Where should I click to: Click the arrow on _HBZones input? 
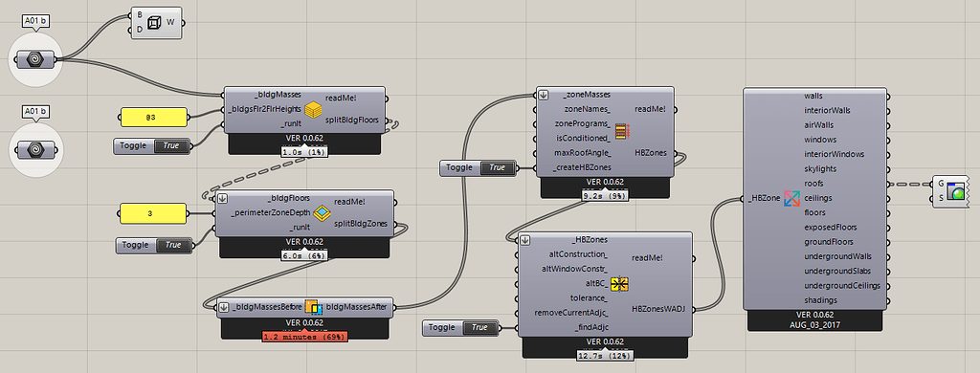tap(525, 239)
